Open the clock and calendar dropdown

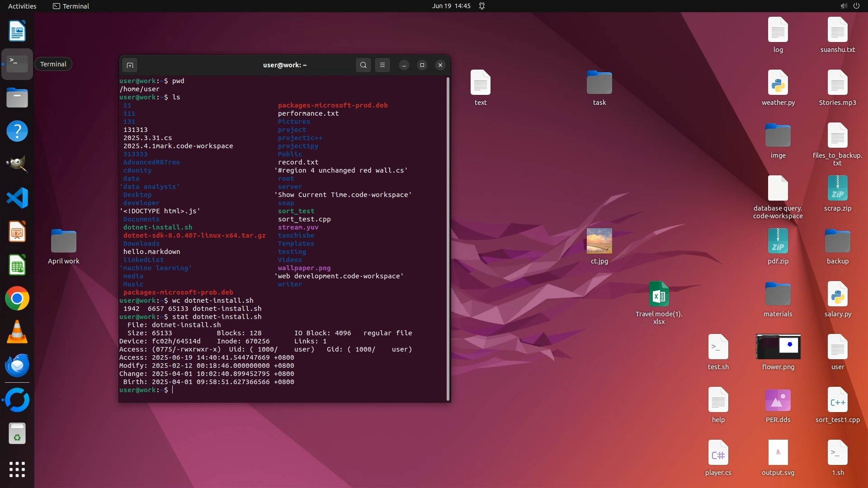pos(451,6)
